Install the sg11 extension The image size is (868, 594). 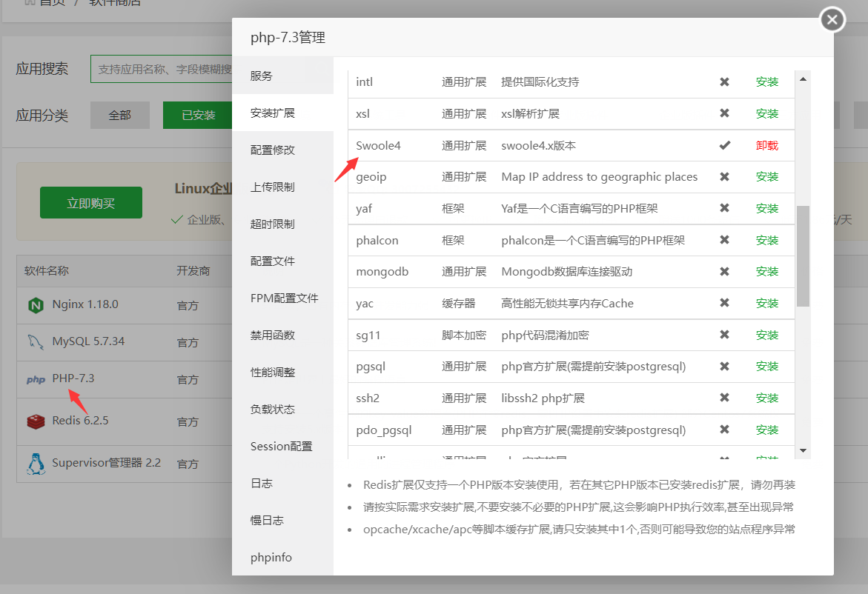point(767,336)
